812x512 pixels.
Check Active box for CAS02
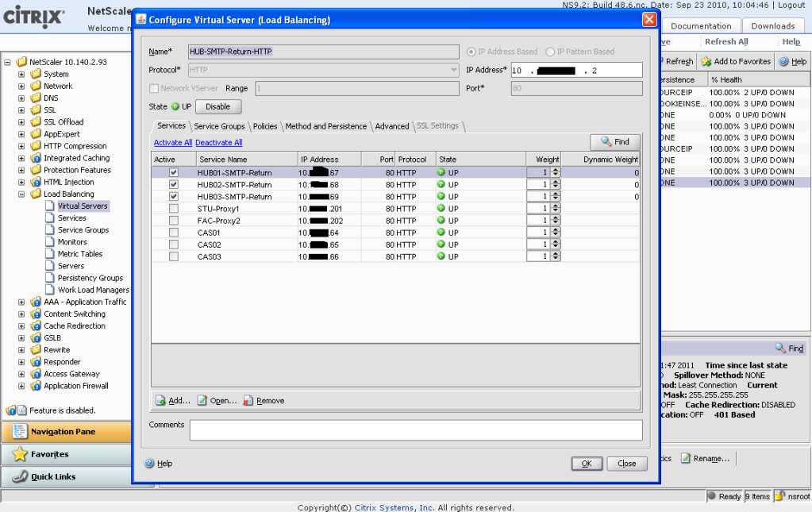[174, 244]
